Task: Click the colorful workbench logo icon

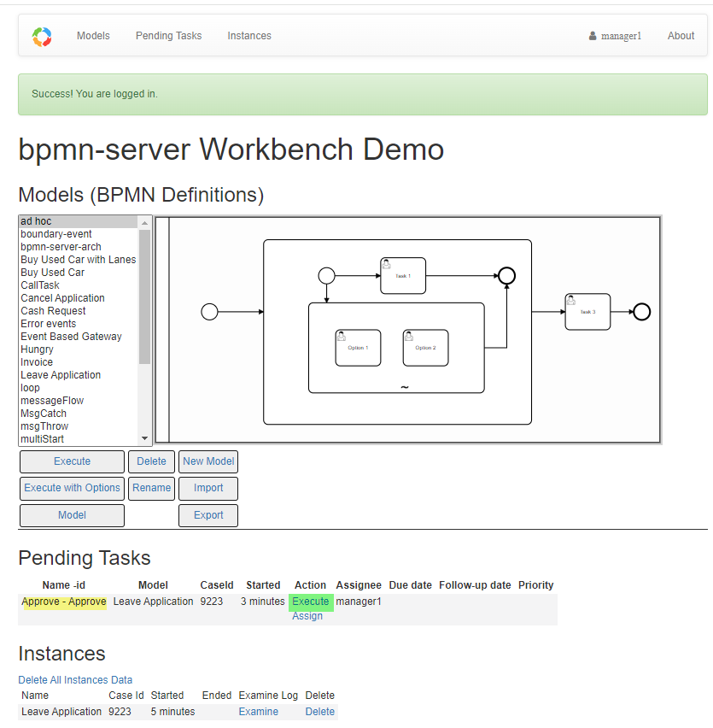Action: [41, 36]
